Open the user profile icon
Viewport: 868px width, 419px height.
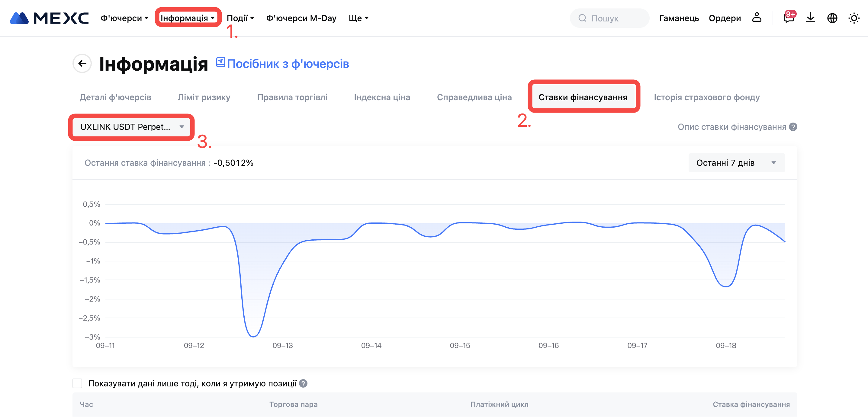point(757,18)
